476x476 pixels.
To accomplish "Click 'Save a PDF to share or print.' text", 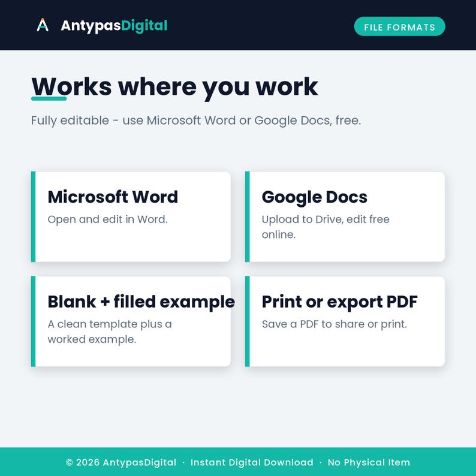I will (335, 324).
